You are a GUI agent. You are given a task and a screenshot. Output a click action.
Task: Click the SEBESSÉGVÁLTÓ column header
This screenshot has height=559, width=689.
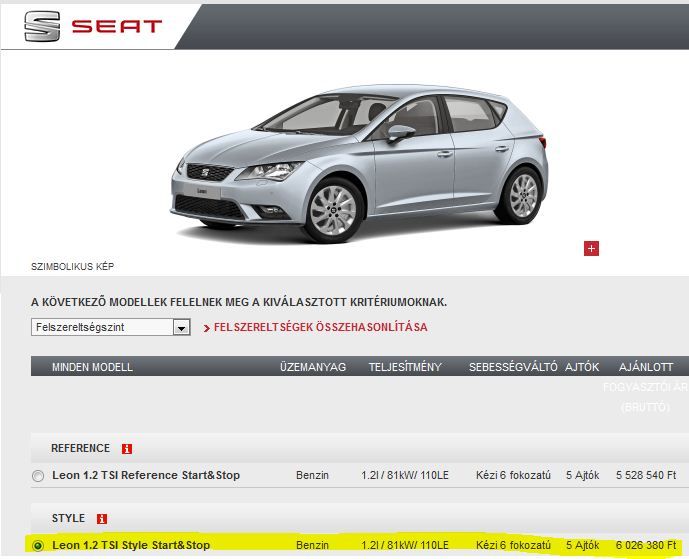[513, 367]
